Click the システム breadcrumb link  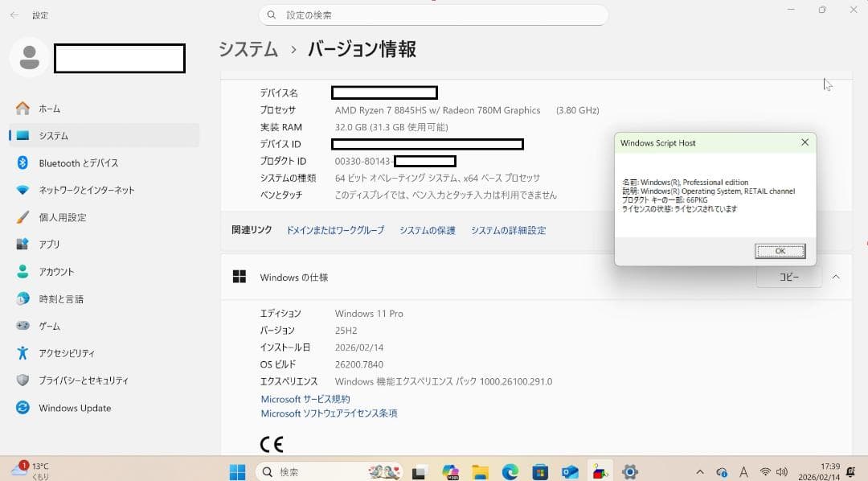pyautogui.click(x=248, y=49)
